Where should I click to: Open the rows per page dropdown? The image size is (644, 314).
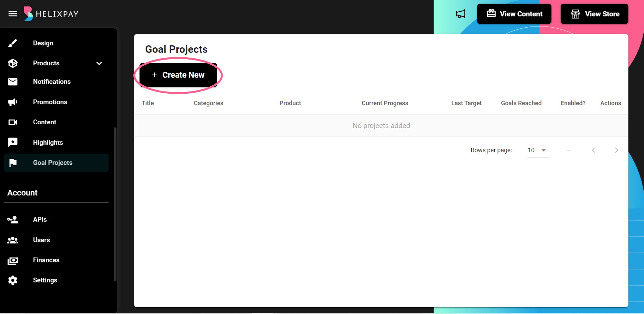coord(538,150)
